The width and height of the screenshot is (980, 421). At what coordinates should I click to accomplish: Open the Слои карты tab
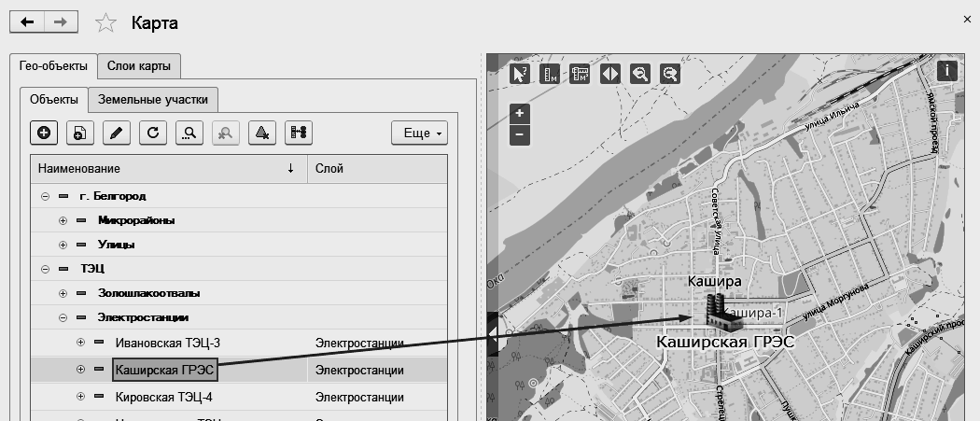(x=139, y=66)
